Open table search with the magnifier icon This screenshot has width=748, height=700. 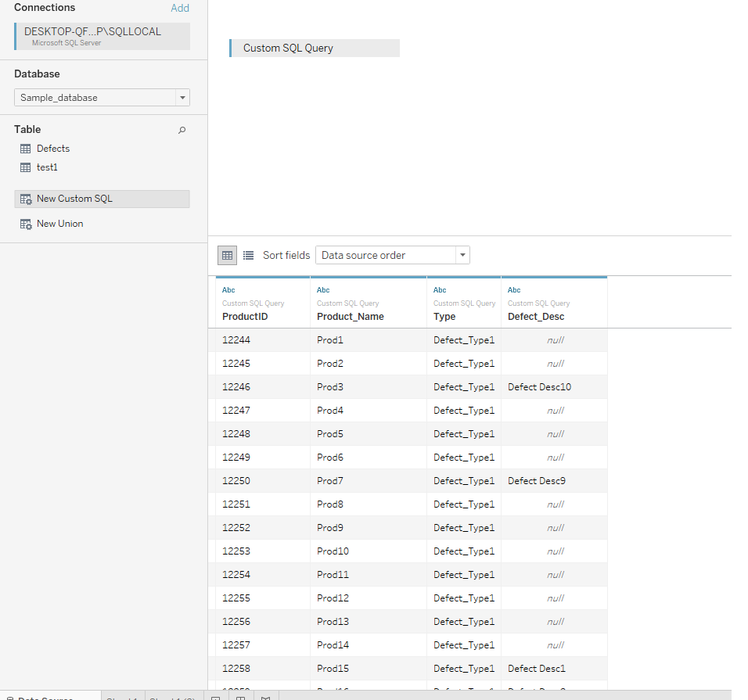pos(182,129)
